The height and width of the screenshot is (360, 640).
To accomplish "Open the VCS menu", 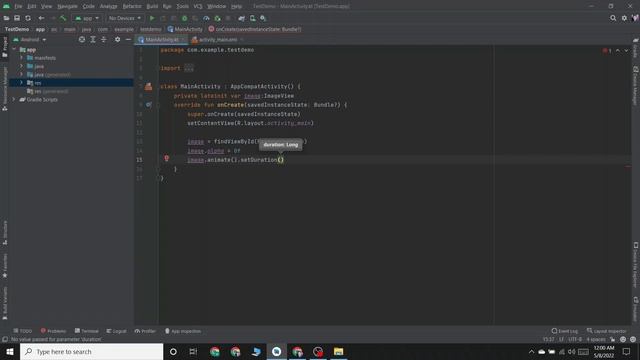I will tap(198, 6).
